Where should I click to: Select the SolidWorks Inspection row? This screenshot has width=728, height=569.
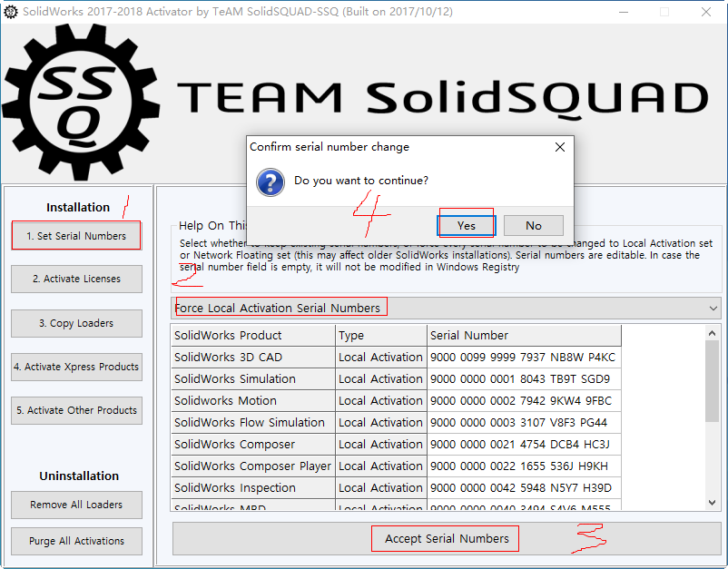click(396, 488)
